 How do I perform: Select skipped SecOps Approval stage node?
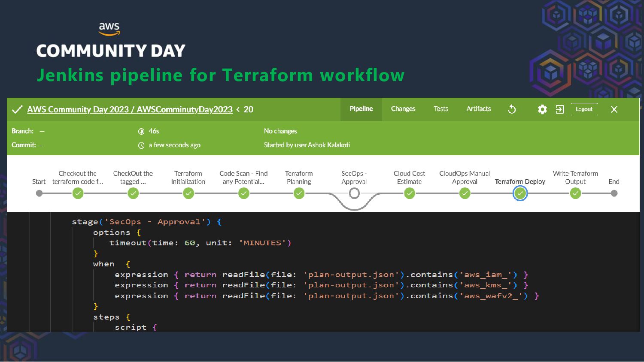point(354,193)
